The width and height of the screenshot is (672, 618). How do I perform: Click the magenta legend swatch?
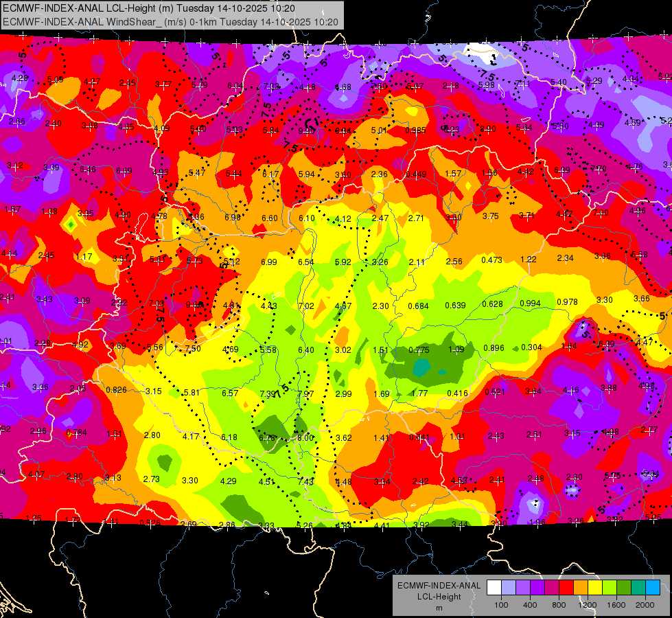(x=552, y=588)
